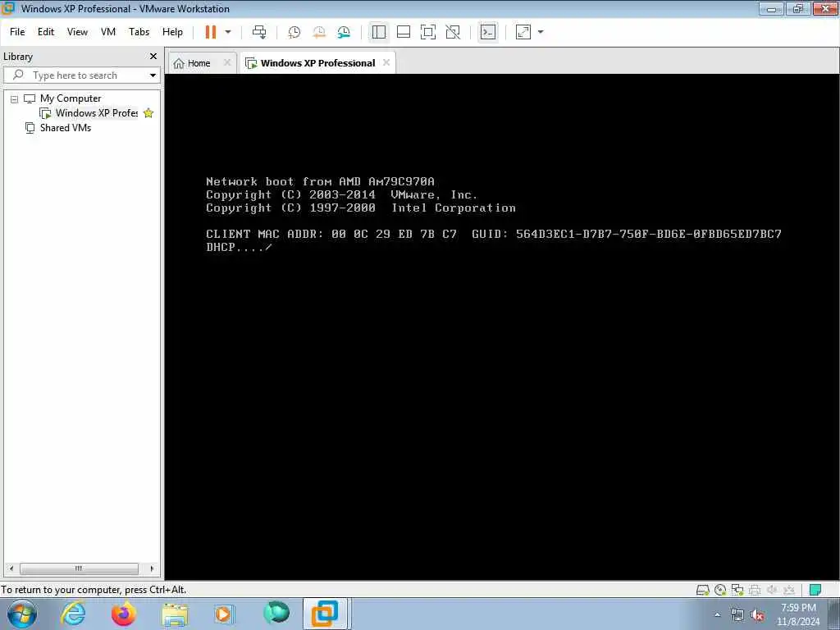Click the network adapter status icon
The height and width of the screenshot is (630, 840).
tap(737, 590)
